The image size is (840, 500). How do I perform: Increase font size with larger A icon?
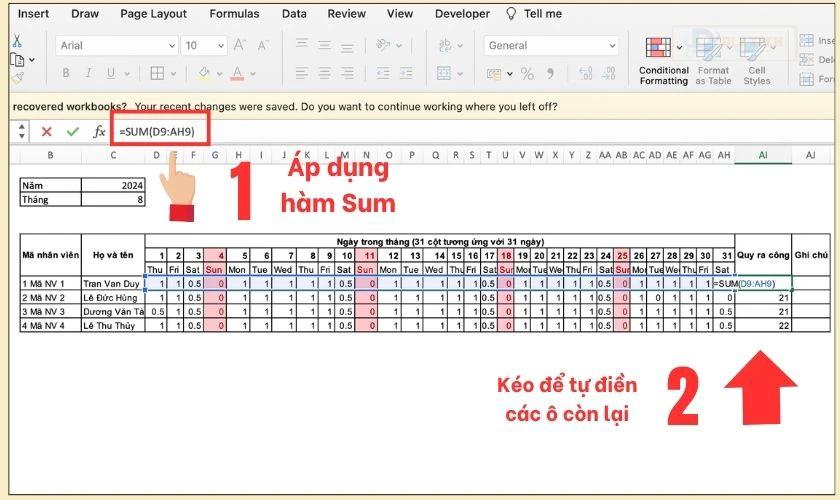click(x=239, y=46)
